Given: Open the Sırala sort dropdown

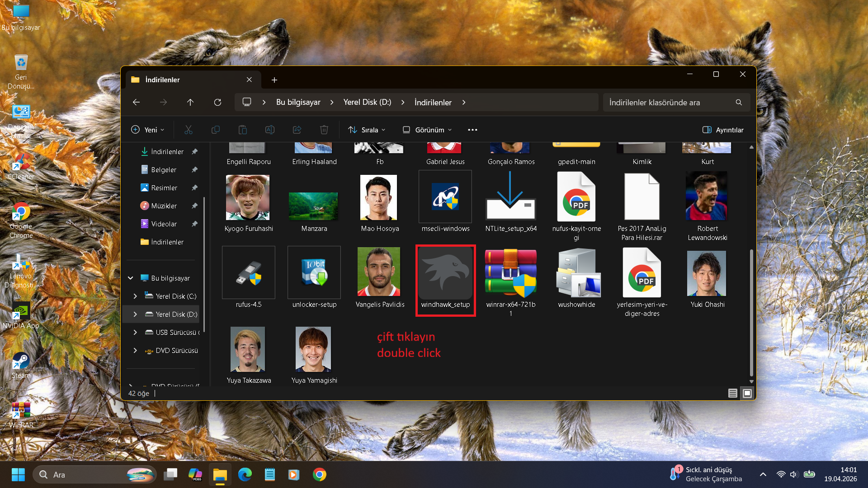Looking at the screenshot, I should tap(367, 130).
